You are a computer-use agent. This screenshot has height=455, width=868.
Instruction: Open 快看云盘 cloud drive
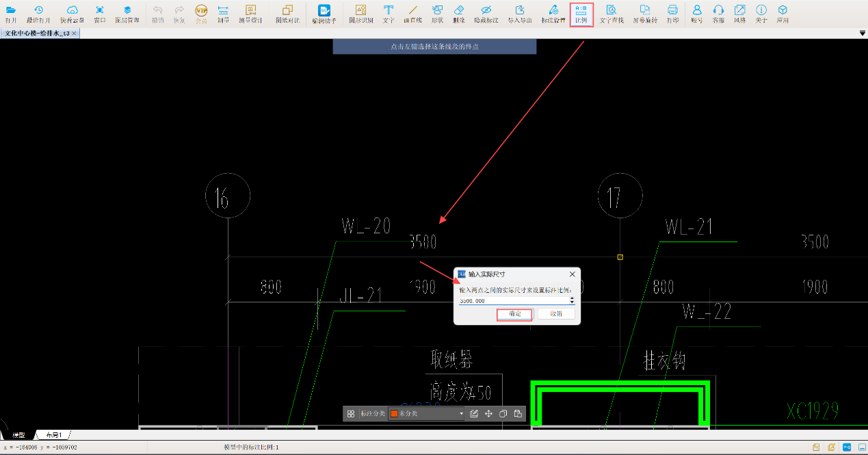coord(72,14)
